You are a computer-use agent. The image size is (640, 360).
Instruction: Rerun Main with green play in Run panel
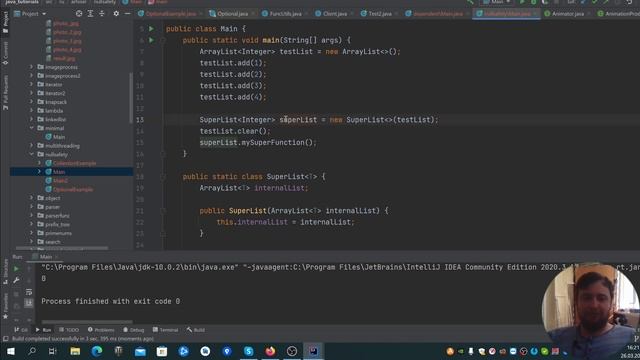(x=16, y=269)
